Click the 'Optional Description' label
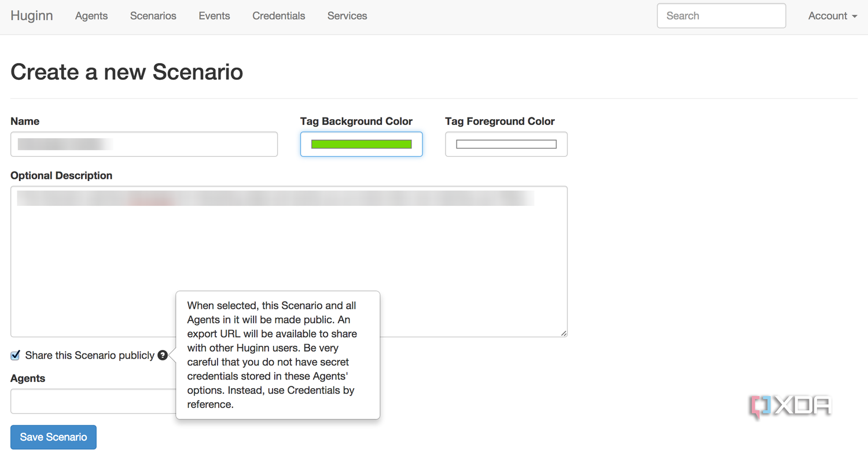The height and width of the screenshot is (457, 868). coord(61,175)
